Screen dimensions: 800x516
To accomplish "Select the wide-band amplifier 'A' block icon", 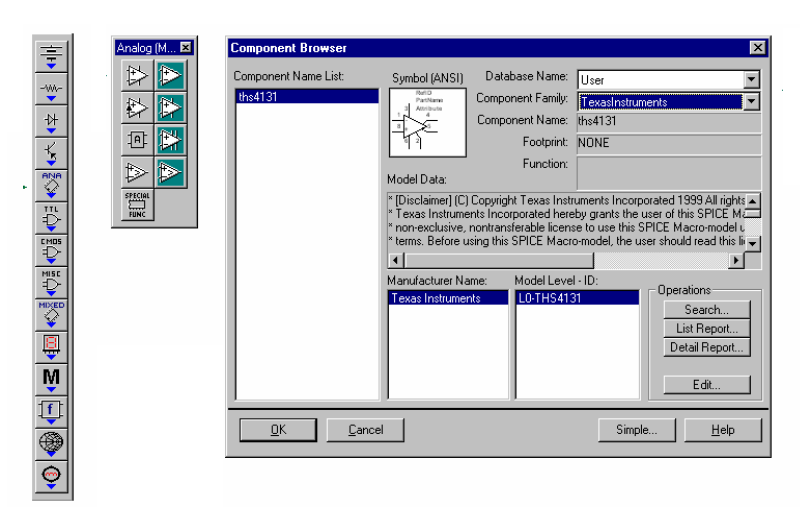I will [137, 140].
